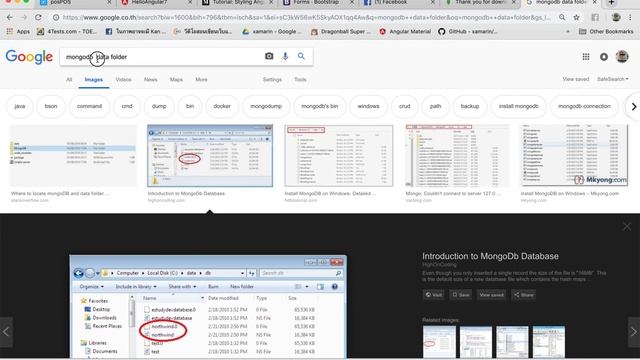Switch to the Videos results tab
The width and height of the screenshot is (640, 360).
123,80
